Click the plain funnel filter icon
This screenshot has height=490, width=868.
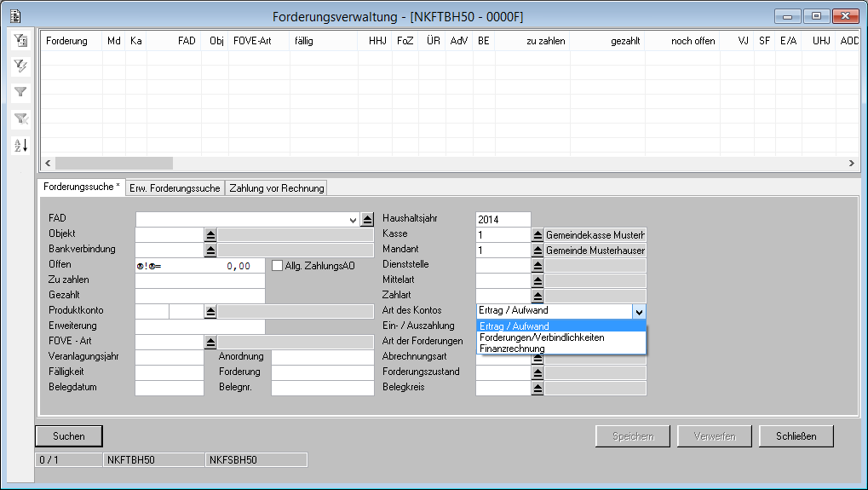pyautogui.click(x=21, y=92)
